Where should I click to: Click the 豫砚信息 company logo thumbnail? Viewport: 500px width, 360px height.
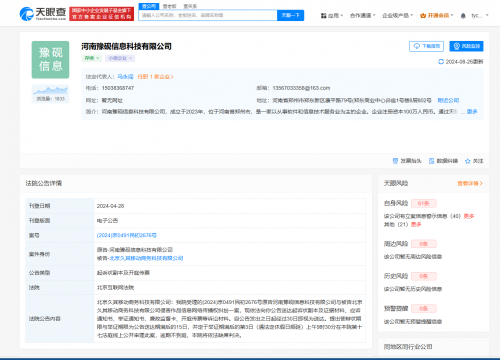coord(50,60)
